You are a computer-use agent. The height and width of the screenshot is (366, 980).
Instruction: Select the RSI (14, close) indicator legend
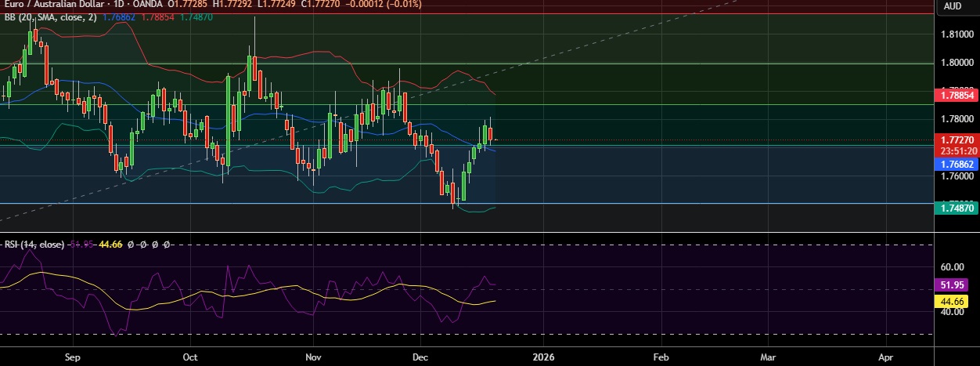(x=34, y=245)
